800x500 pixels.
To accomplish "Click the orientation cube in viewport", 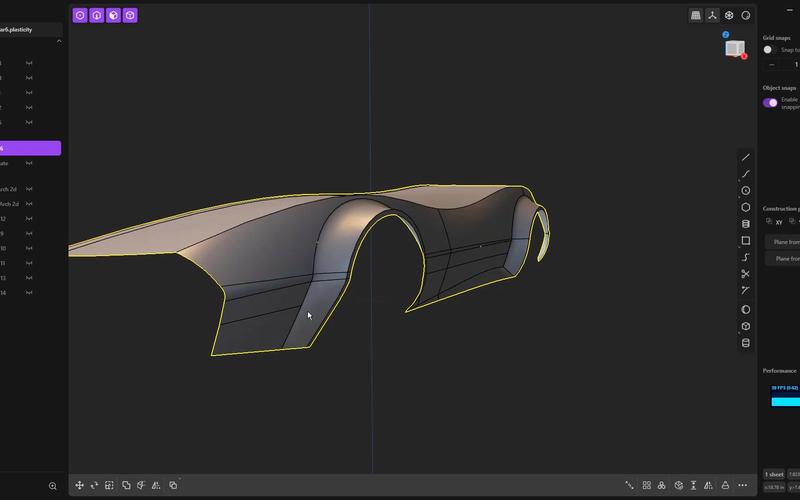I will click(735, 48).
